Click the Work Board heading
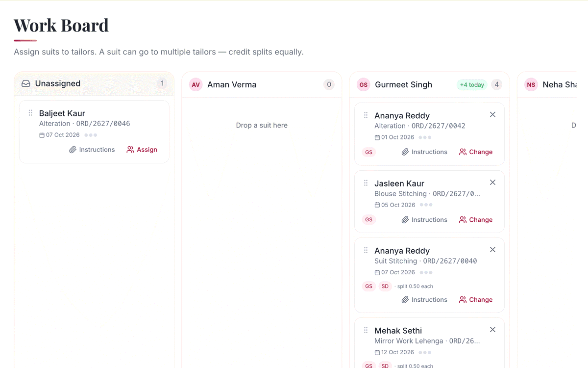The width and height of the screenshot is (588, 368). [x=61, y=25]
